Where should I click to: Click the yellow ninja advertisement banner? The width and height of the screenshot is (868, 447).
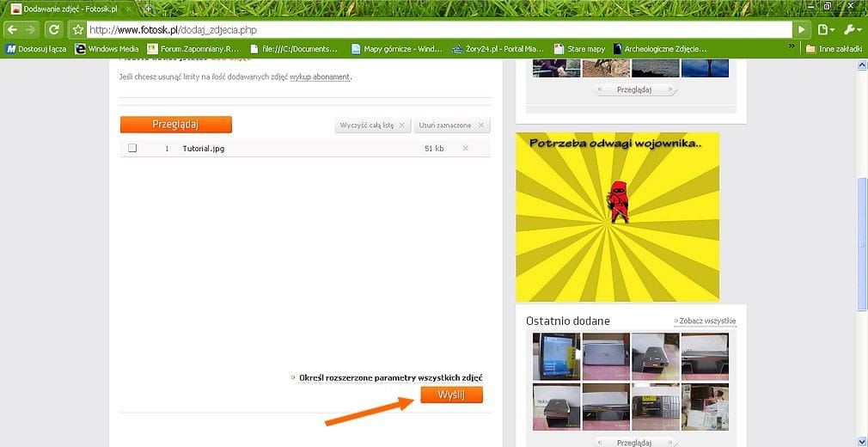[618, 217]
